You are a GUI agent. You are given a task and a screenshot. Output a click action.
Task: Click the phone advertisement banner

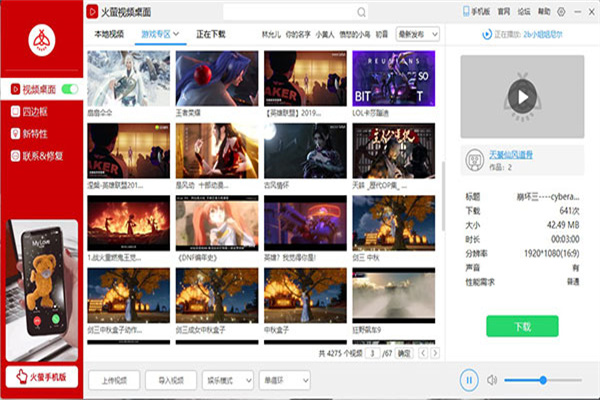click(42, 290)
